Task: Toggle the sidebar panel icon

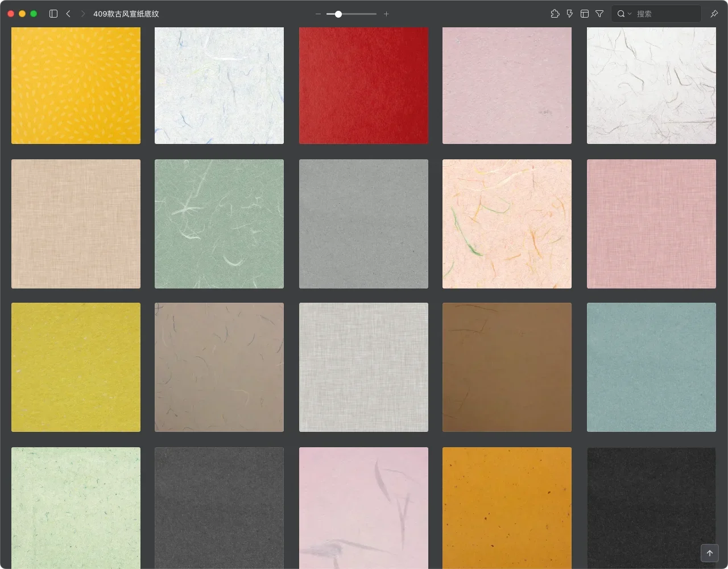Action: (x=53, y=14)
